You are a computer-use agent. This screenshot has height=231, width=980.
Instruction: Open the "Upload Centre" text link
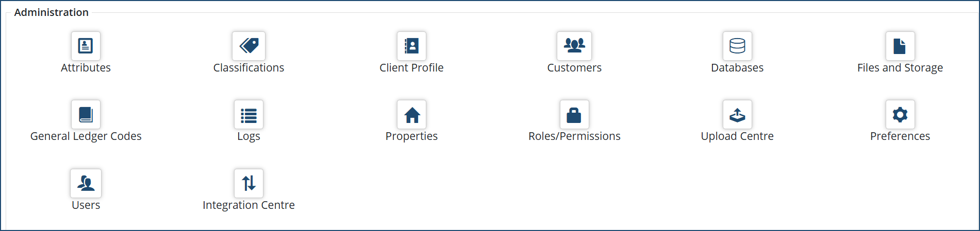pyautogui.click(x=737, y=136)
